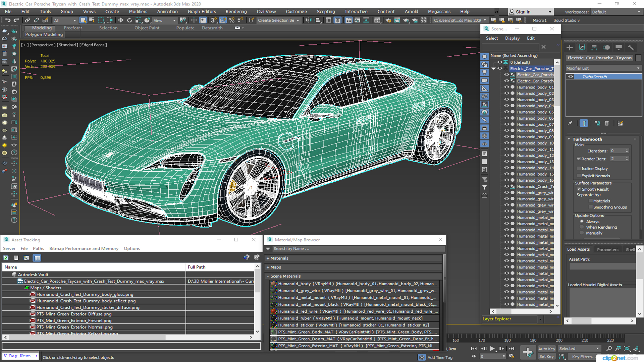
Task: Switch to the Parameters tab near Load Assets
Action: click(607, 249)
